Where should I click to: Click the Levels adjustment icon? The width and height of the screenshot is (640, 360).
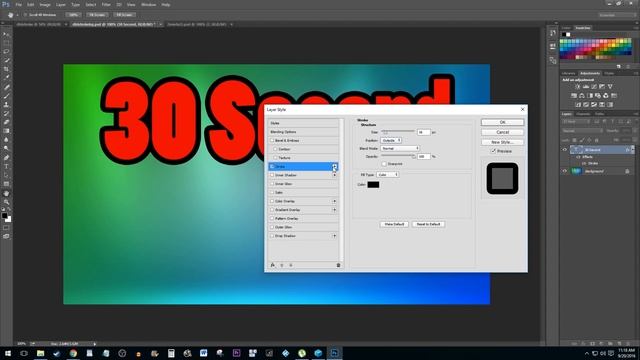tap(586, 87)
